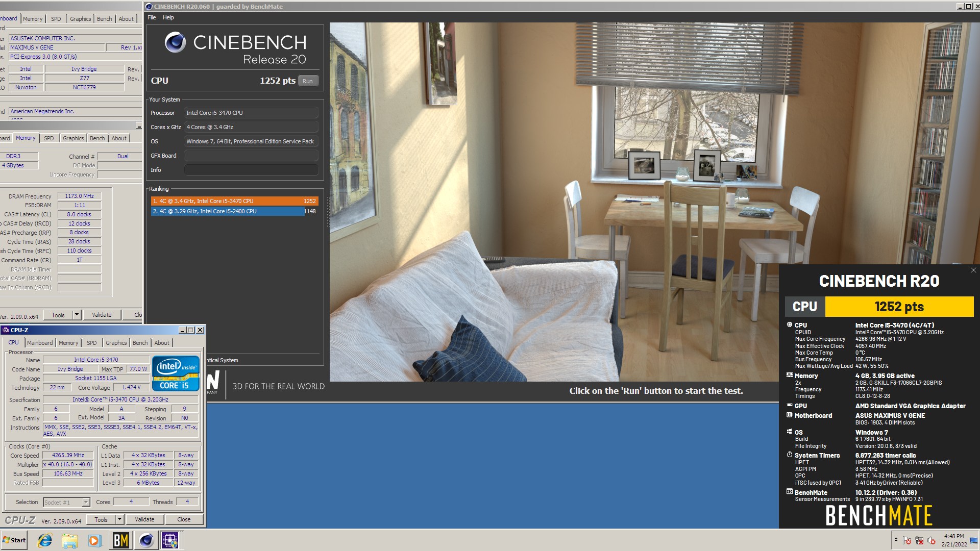Open SPD tab in memory CPU-Z window
The width and height of the screenshot is (980, 551).
49,138
